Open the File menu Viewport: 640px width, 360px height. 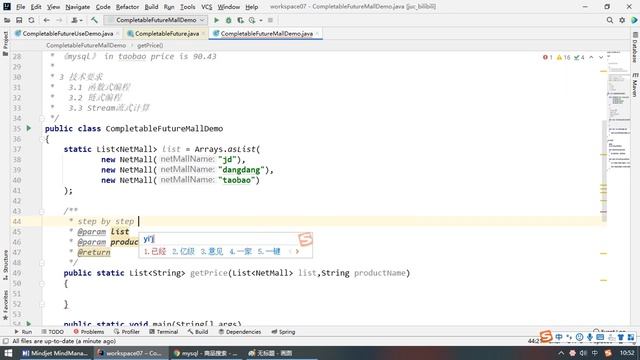(20, 7)
